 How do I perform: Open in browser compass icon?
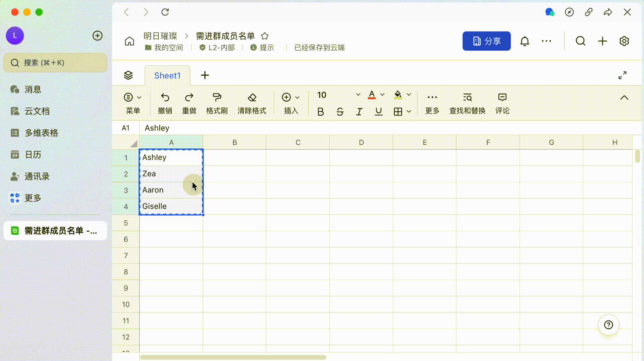pyautogui.click(x=569, y=12)
